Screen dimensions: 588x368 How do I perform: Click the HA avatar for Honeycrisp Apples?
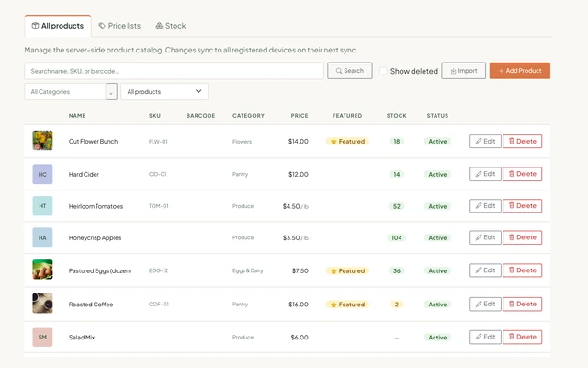[x=42, y=237]
